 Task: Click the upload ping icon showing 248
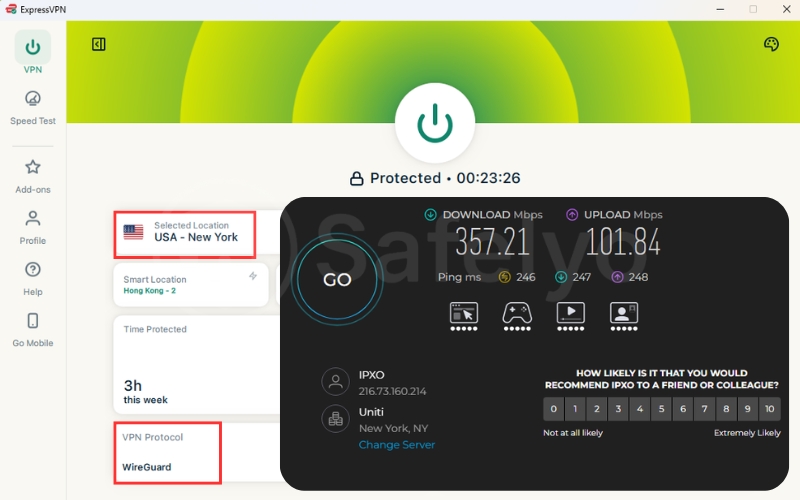617,277
